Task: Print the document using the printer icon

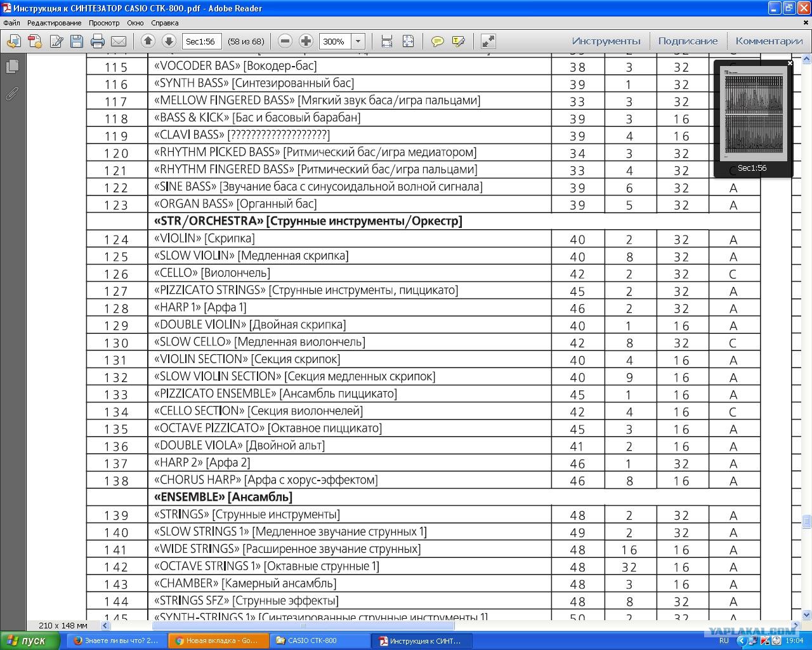Action: [x=98, y=41]
